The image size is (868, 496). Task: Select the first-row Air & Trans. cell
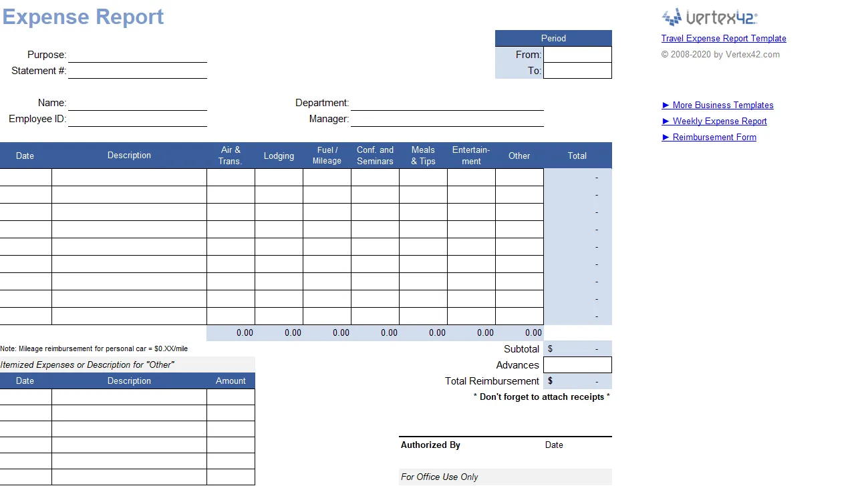pyautogui.click(x=231, y=178)
